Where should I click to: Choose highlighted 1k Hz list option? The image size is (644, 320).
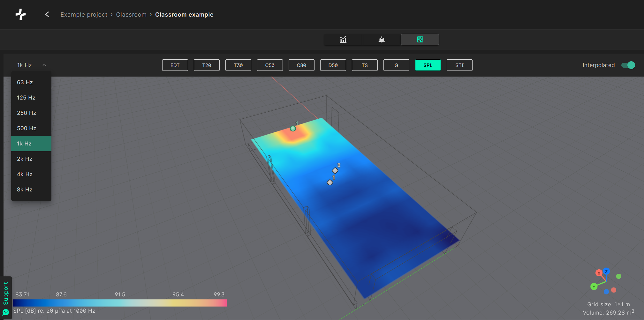31,144
